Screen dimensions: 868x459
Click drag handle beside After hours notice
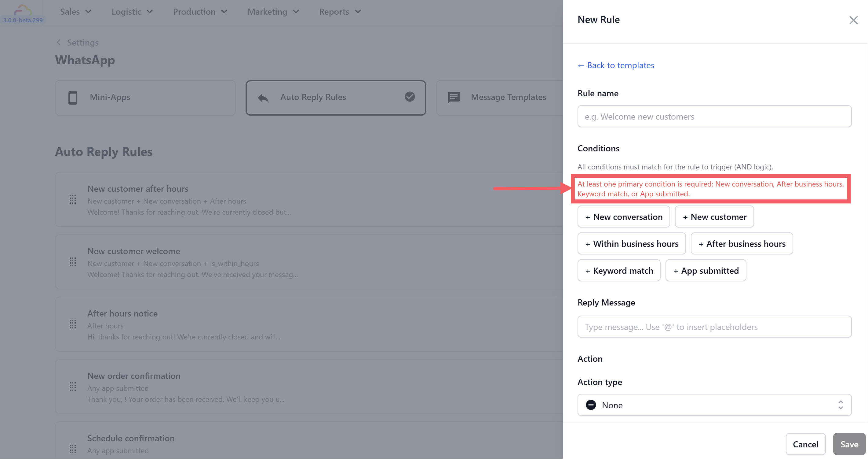72,324
